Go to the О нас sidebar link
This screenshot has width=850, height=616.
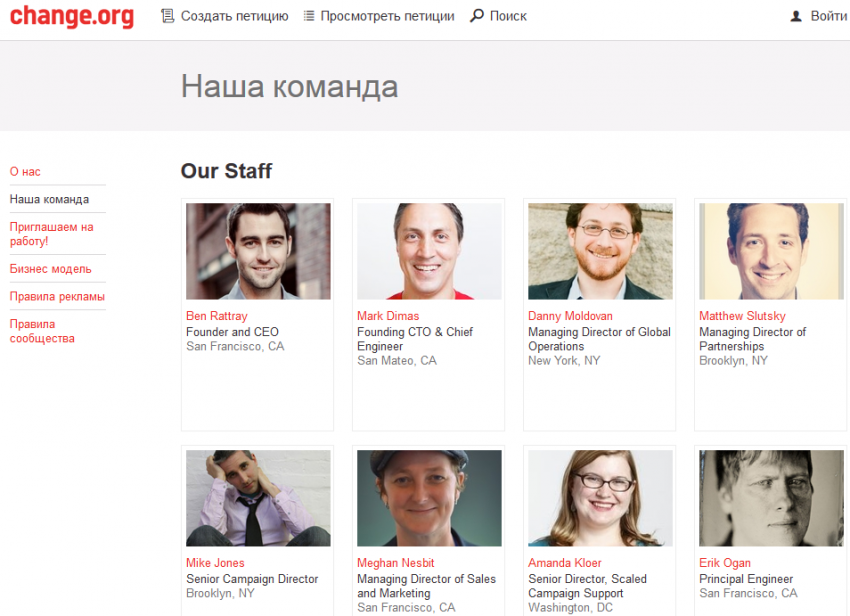pyautogui.click(x=25, y=172)
